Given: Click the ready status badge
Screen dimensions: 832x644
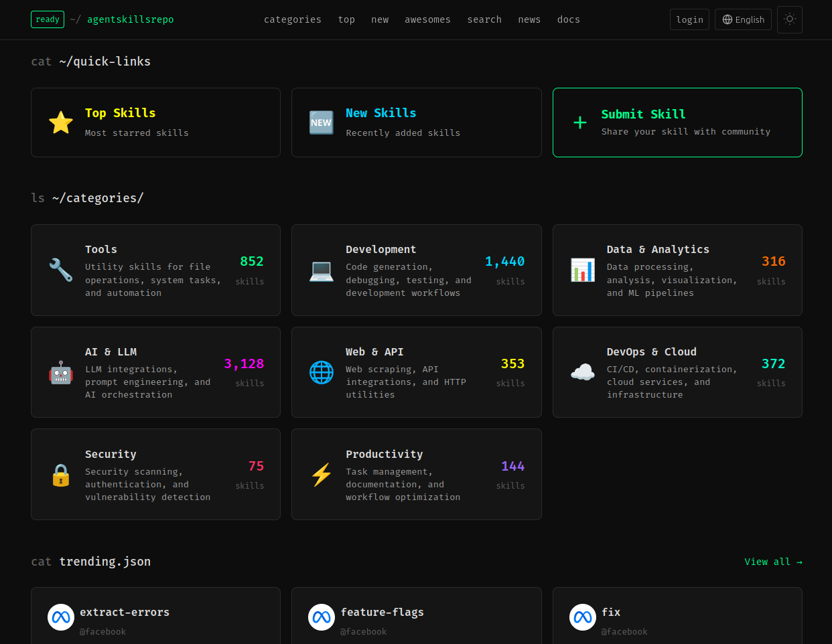Looking at the screenshot, I should [x=48, y=19].
